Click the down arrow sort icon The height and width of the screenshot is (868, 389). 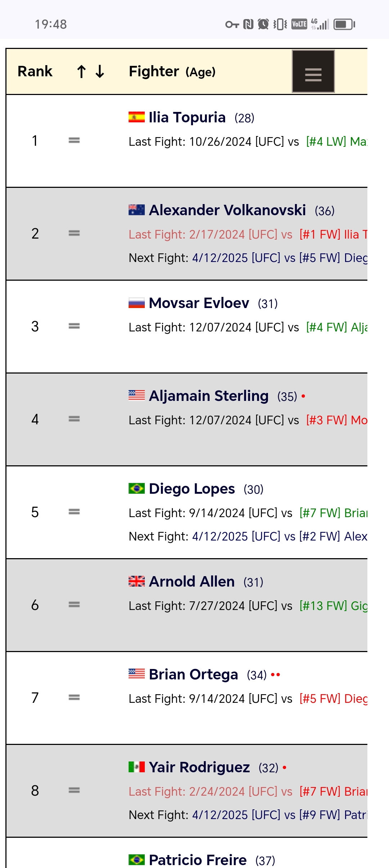click(100, 71)
